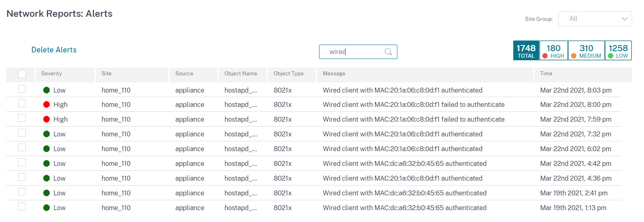This screenshot has width=644, height=222.
Task: Select the 7:59 pm 'failed to authenticate' message
Action: pos(414,119)
